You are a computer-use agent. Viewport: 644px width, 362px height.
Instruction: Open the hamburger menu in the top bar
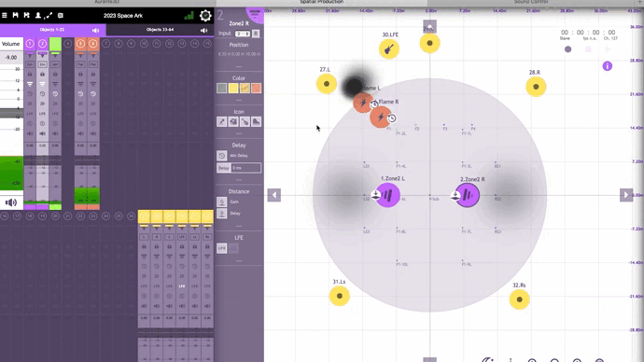(5, 16)
